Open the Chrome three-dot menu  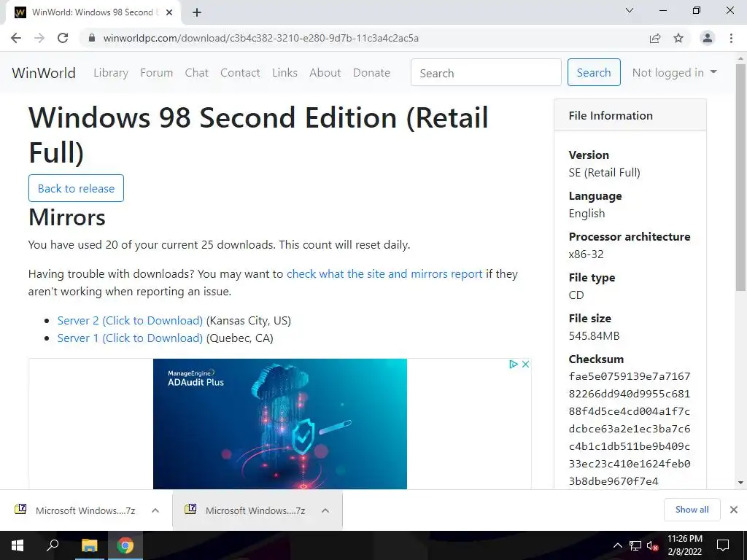click(x=731, y=38)
